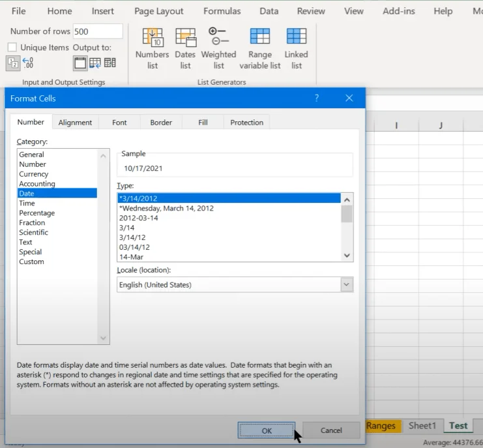Screen dimensions: 483x448
Task: Click the Format Cells help question mark
Action: tap(317, 98)
